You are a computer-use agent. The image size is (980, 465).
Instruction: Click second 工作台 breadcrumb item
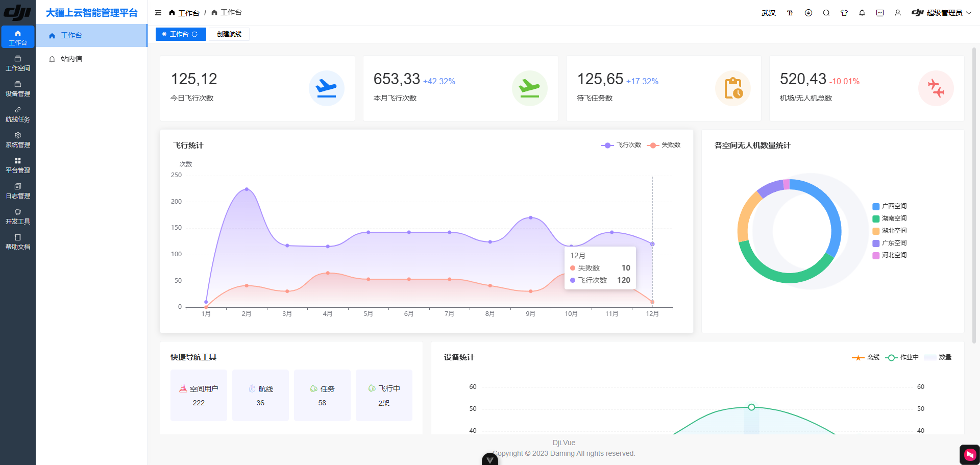click(227, 12)
